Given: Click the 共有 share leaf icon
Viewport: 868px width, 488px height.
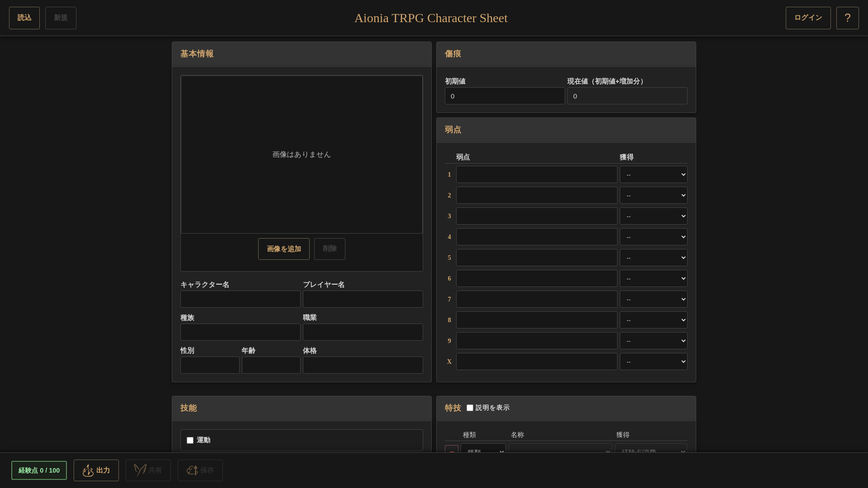Looking at the screenshot, I should (140, 470).
